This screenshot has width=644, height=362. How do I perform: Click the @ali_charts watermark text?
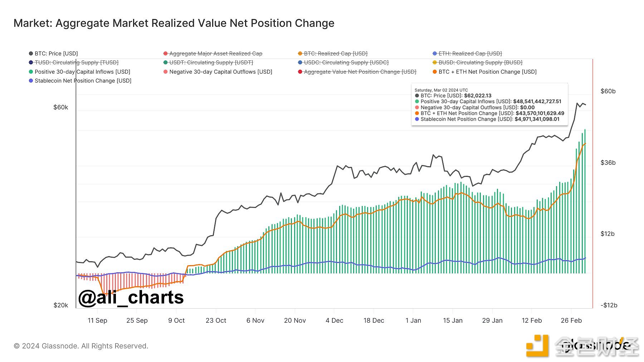click(x=131, y=297)
